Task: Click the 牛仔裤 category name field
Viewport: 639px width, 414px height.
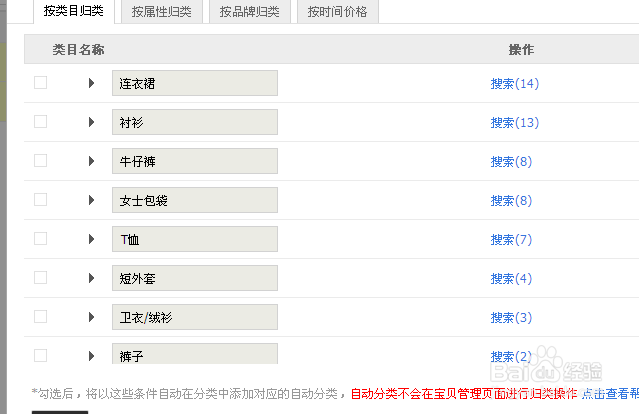Action: coord(195,161)
